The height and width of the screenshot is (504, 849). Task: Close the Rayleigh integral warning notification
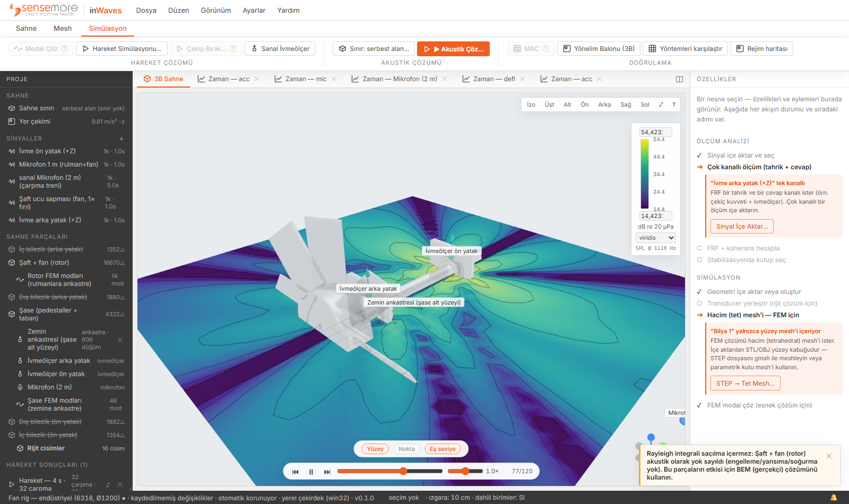click(829, 456)
